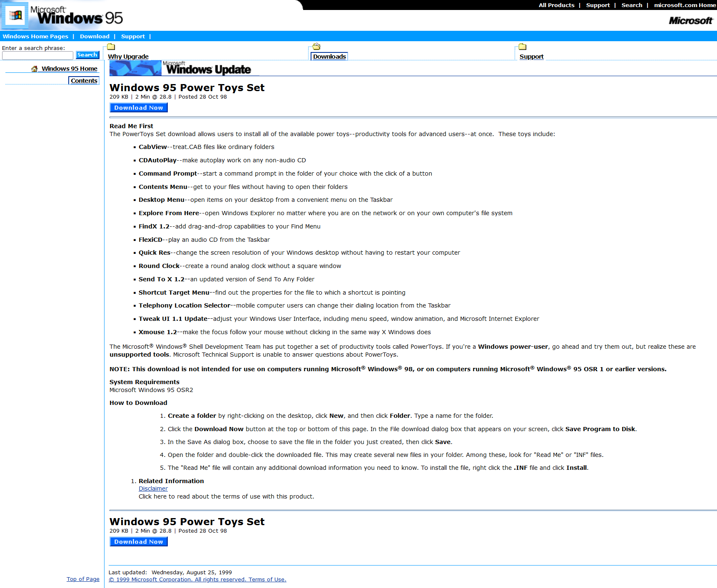Click the folder icon above Support tab
The height and width of the screenshot is (588, 717).
[523, 47]
